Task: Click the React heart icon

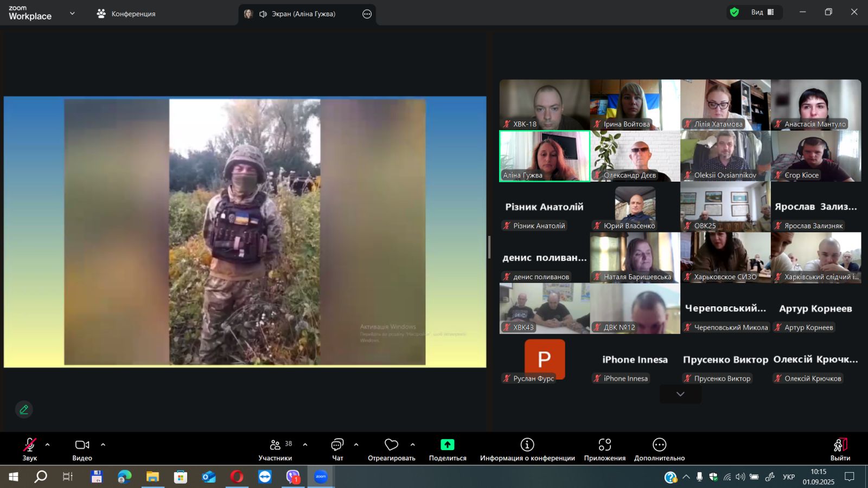Action: [391, 445]
